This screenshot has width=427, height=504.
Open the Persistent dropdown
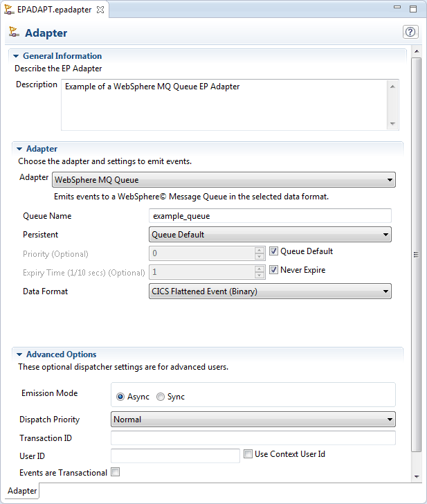click(x=270, y=235)
